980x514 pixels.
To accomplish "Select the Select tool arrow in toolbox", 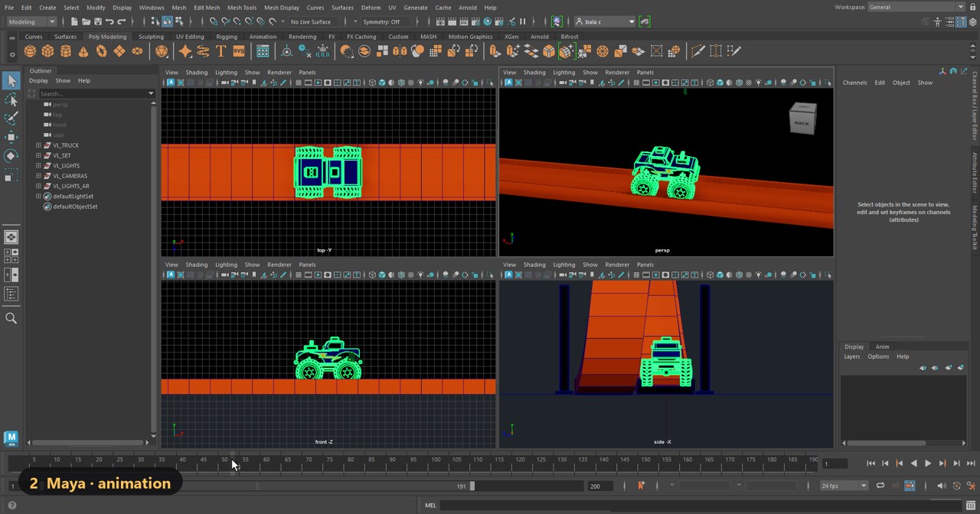I will (11, 80).
